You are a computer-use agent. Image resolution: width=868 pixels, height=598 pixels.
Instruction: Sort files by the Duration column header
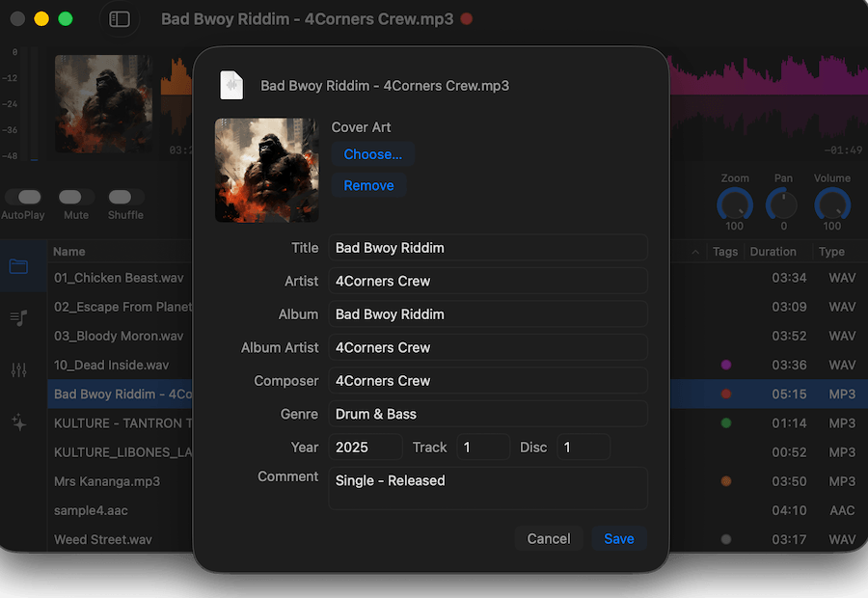[773, 252]
